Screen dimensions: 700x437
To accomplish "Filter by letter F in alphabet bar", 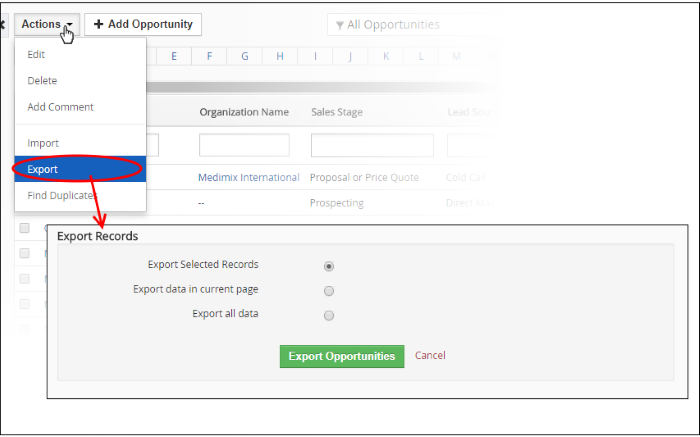I will (x=209, y=57).
